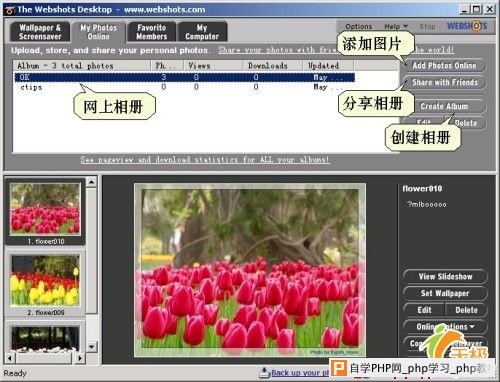Click Set Wallpaper button

[x=445, y=293]
